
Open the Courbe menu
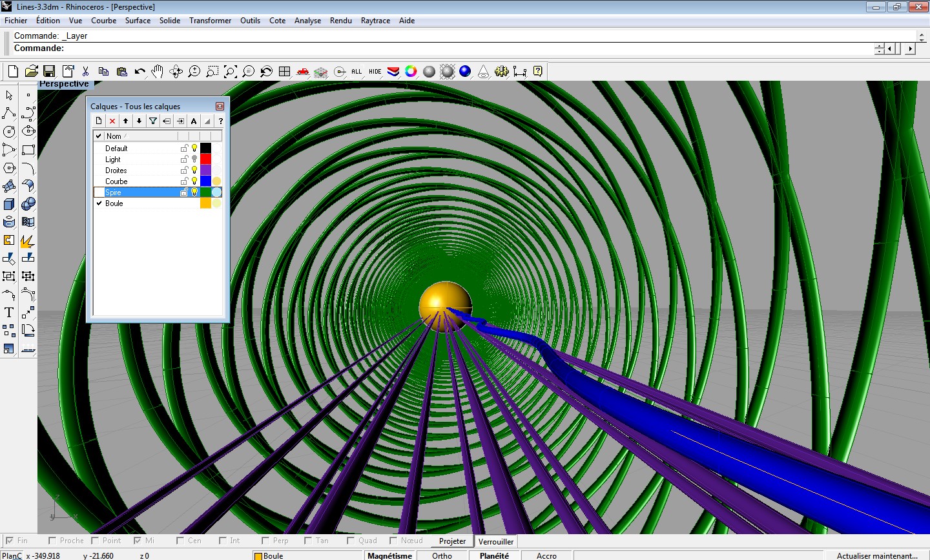pos(104,21)
